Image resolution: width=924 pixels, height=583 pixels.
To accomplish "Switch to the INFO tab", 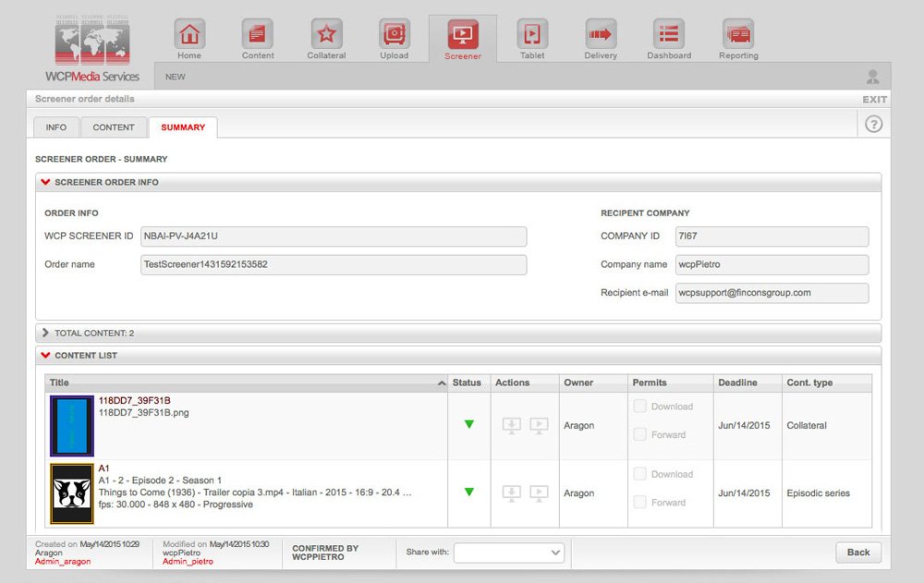I will click(56, 128).
